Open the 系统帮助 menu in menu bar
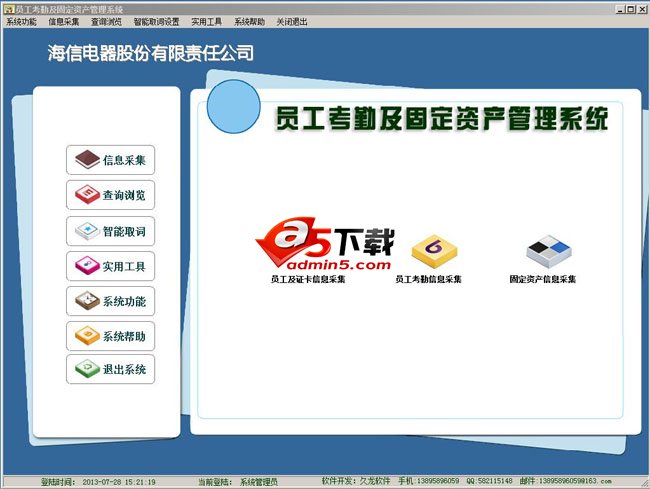 click(249, 22)
